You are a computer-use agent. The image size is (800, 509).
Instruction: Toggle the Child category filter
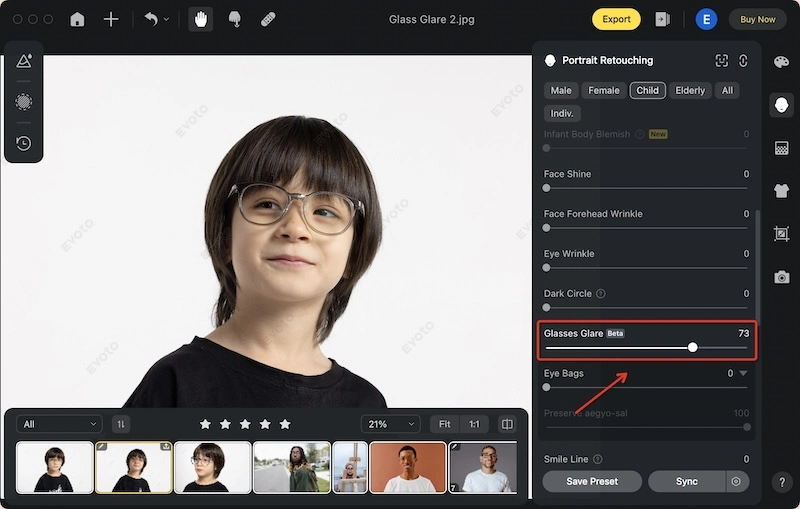pyautogui.click(x=647, y=90)
